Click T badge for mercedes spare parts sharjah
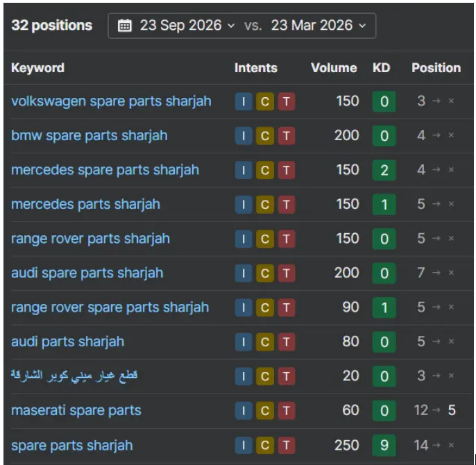476x465 pixels. [x=287, y=170]
